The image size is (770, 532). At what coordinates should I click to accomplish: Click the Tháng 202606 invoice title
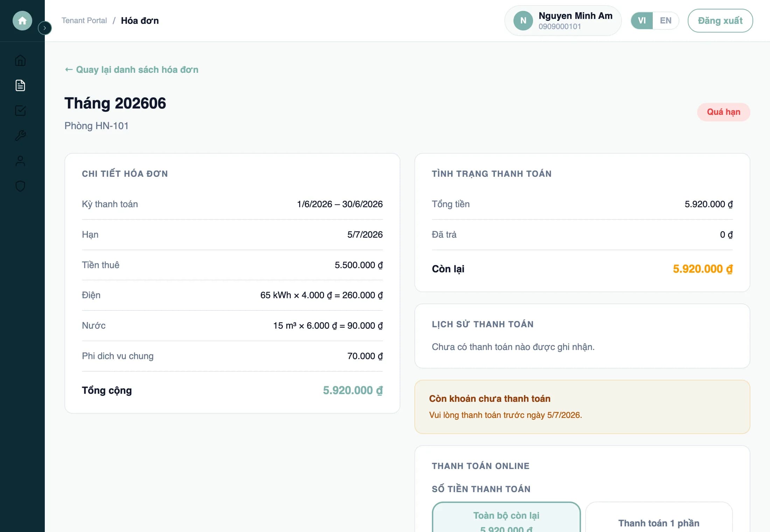[115, 103]
